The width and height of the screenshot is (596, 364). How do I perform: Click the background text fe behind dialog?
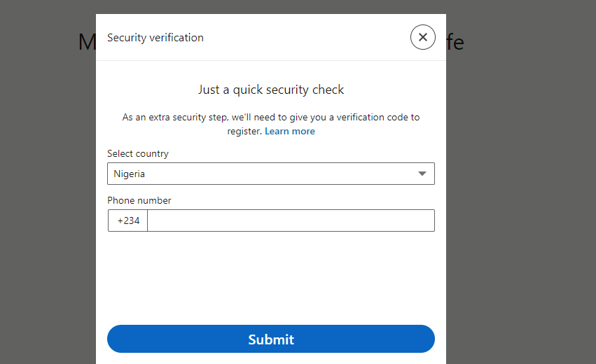click(x=455, y=42)
